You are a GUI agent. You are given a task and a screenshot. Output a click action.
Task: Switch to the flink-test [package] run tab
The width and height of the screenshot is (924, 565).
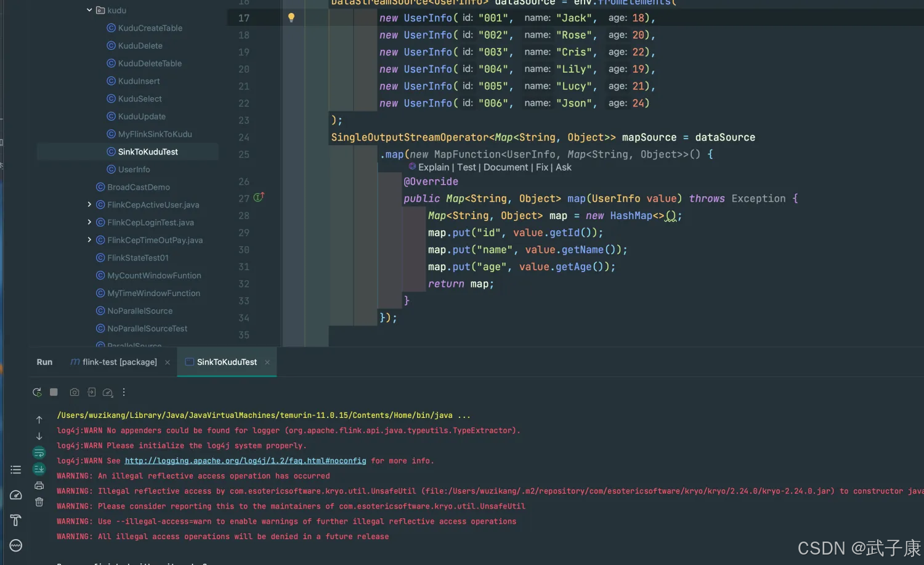(120, 362)
